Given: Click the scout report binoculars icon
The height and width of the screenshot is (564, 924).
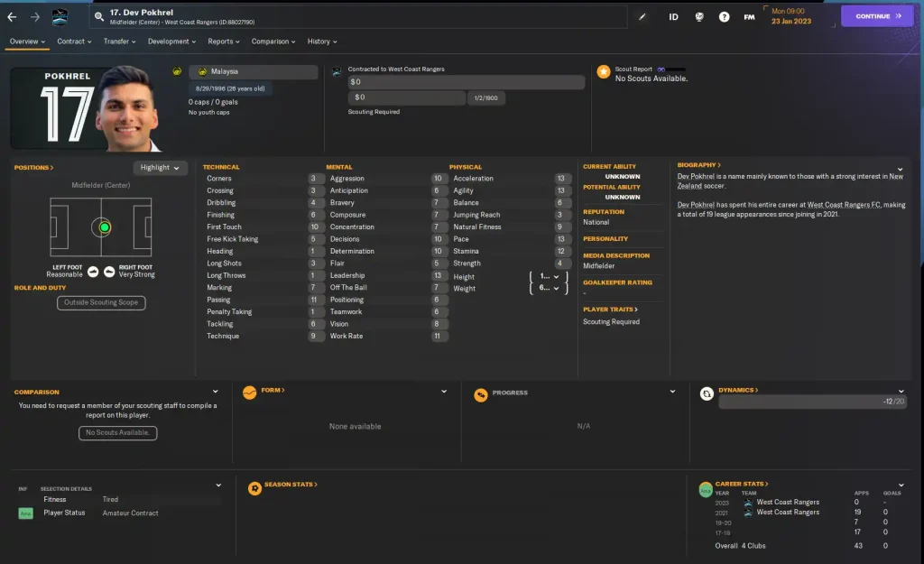Looking at the screenshot, I should [661, 69].
